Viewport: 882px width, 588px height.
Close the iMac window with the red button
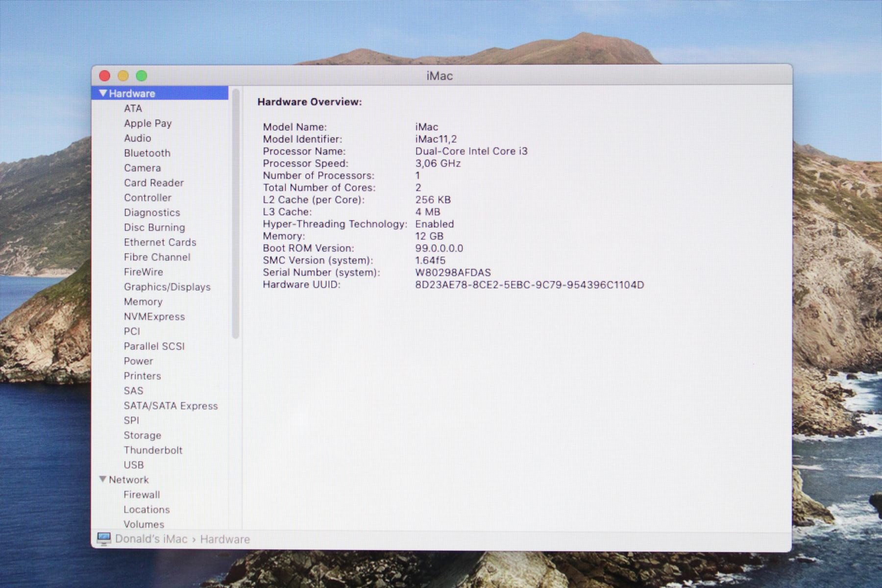104,76
